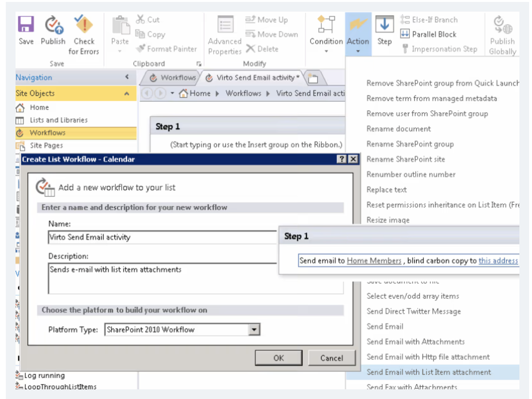Collapse the Site Objects section
The image size is (532, 399).
127,93
